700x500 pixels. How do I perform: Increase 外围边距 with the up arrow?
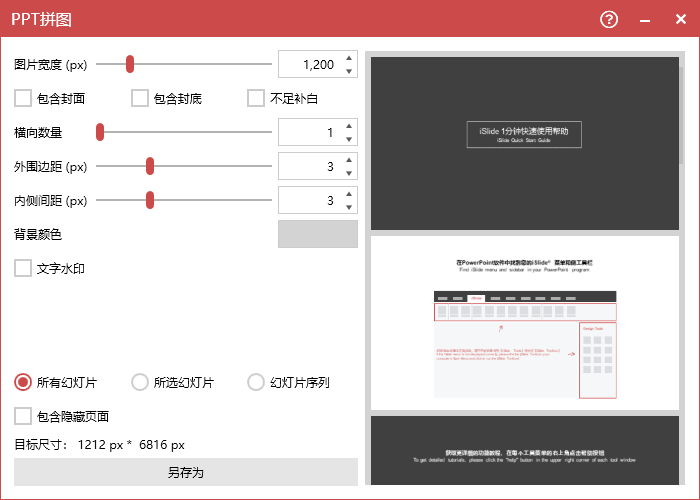click(x=349, y=160)
